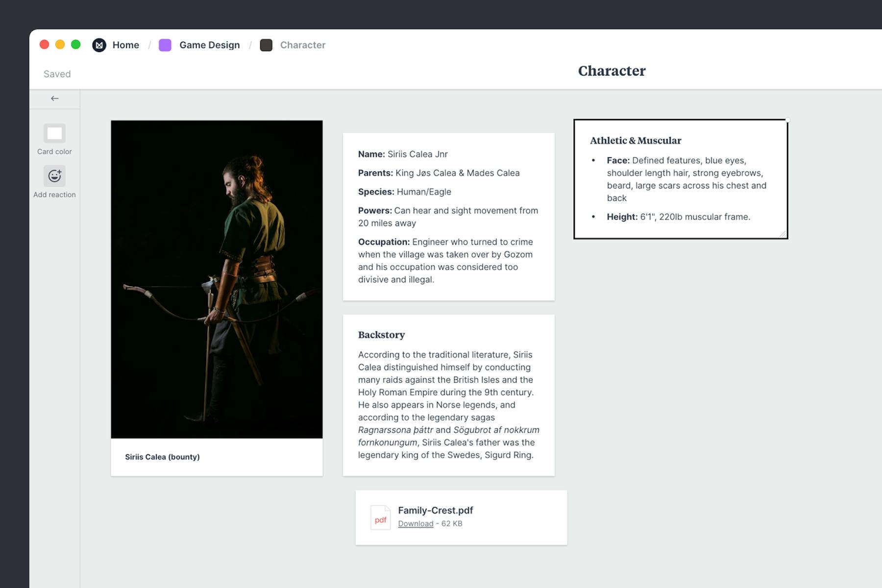Click the caption Siriis Calea (bounty)
882x588 pixels.
[x=163, y=457]
